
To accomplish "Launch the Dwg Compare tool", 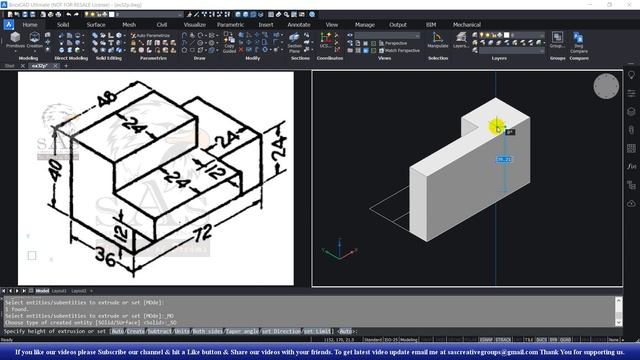I will click(x=578, y=42).
